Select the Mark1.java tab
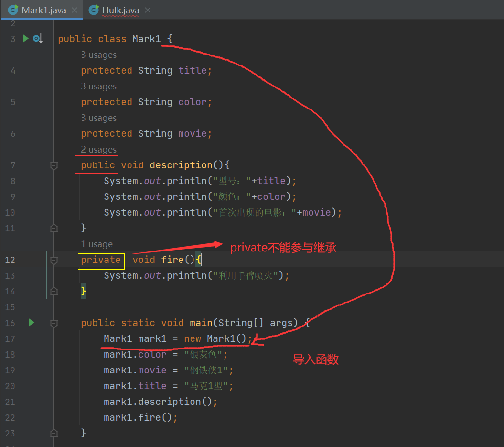This screenshot has height=447, width=504. (x=43, y=10)
